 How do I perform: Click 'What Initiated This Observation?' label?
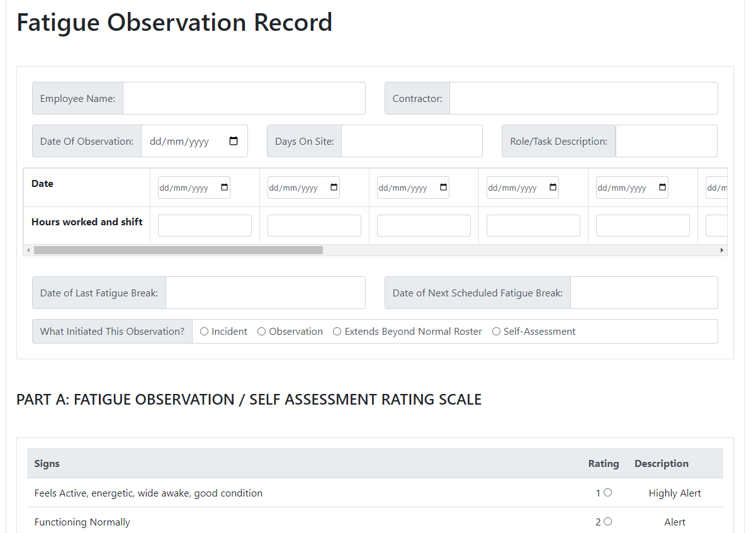click(x=112, y=332)
